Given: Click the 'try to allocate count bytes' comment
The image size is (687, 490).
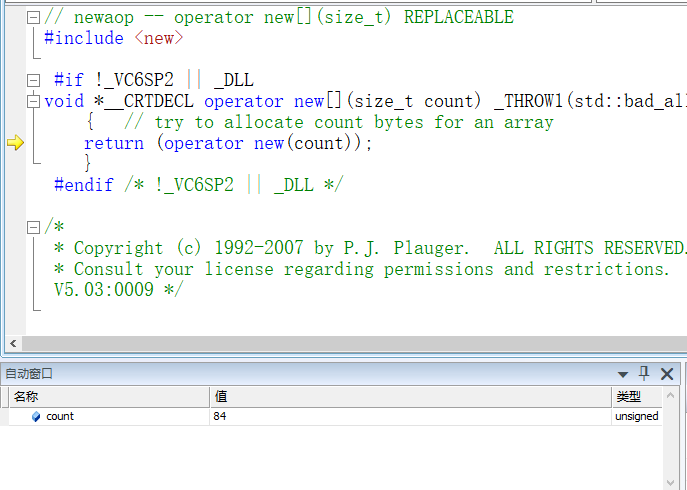Looking at the screenshot, I should (x=339, y=123).
